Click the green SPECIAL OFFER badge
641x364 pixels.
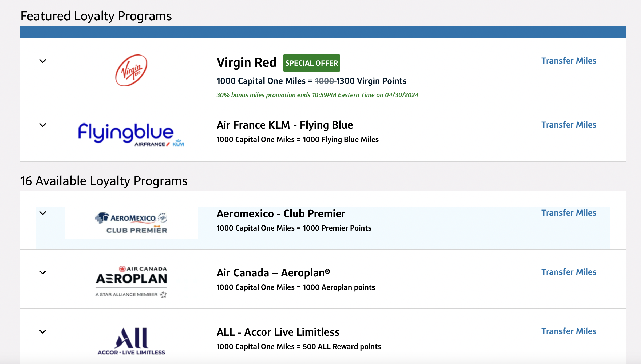[311, 63]
